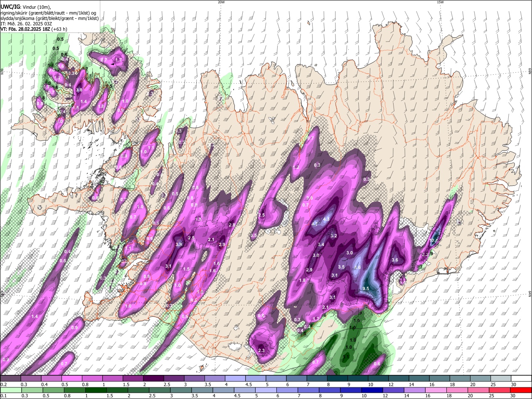Click the medium blue rain swatch labeled 8

pyautogui.click(x=330, y=390)
